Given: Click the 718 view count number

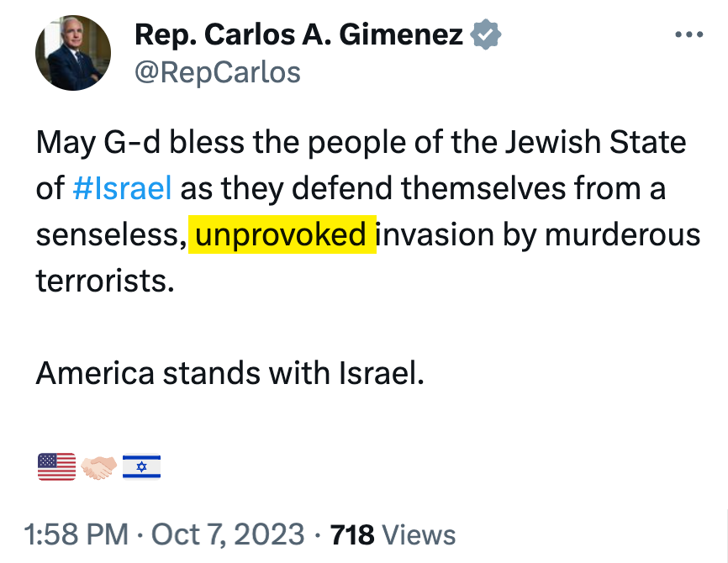Looking at the screenshot, I should point(353,534).
